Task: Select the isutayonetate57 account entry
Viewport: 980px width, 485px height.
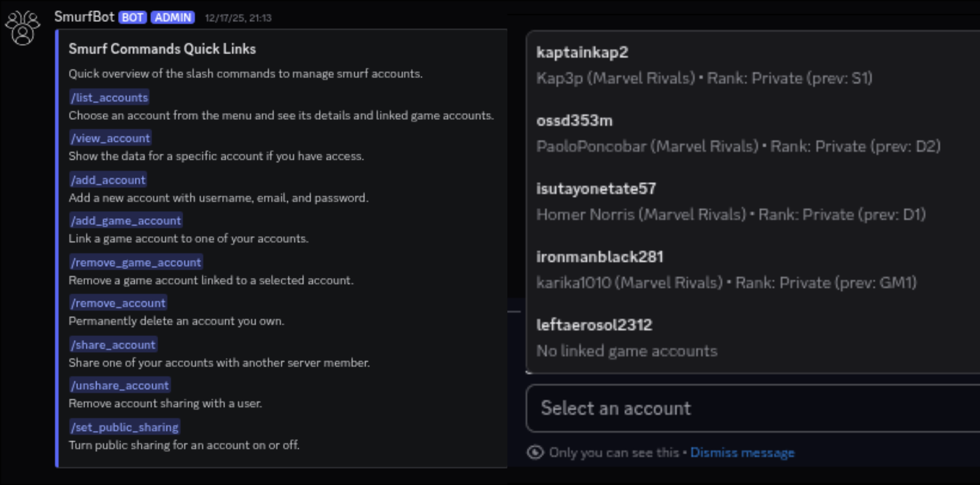Action: (596, 189)
